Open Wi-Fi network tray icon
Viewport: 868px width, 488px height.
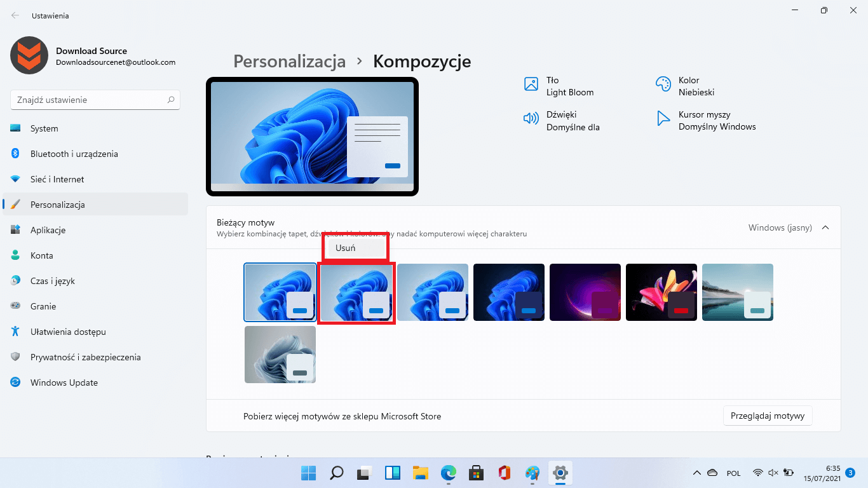[x=757, y=473]
